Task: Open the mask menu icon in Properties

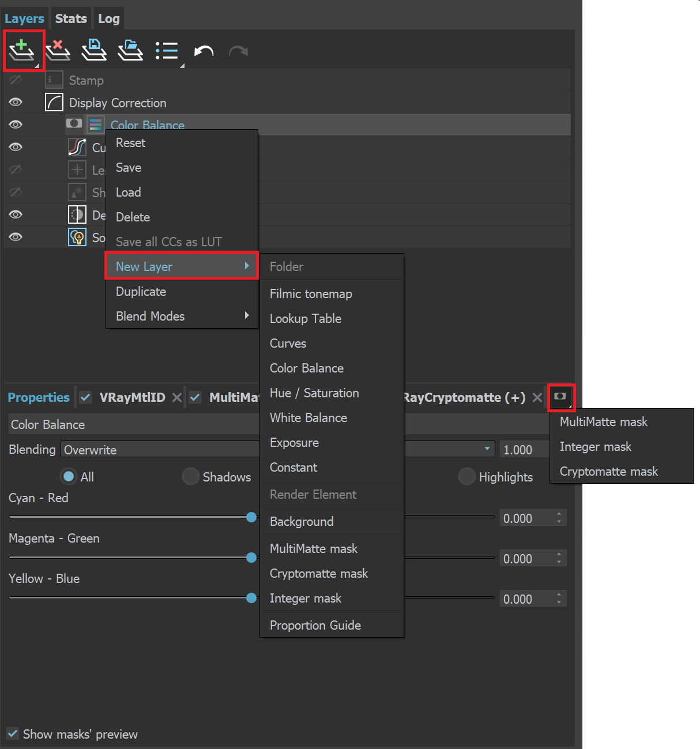Action: click(x=560, y=397)
